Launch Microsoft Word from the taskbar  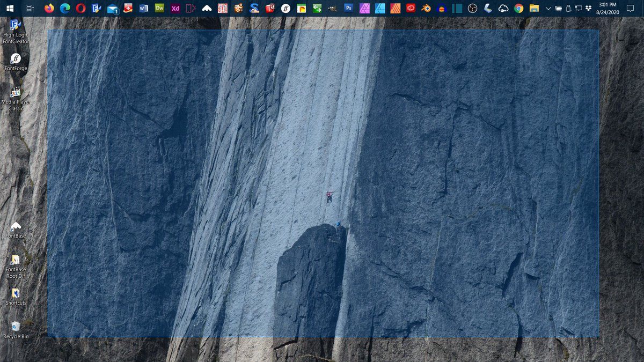click(143, 8)
